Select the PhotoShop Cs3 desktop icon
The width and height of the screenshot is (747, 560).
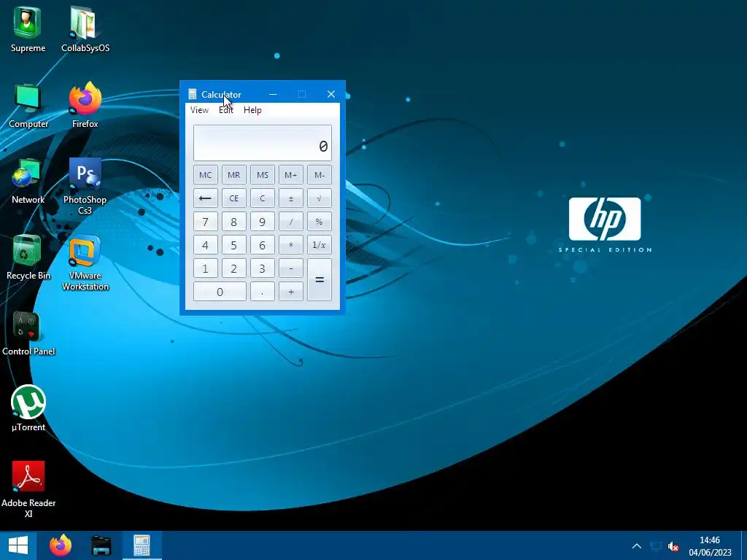tap(85, 186)
